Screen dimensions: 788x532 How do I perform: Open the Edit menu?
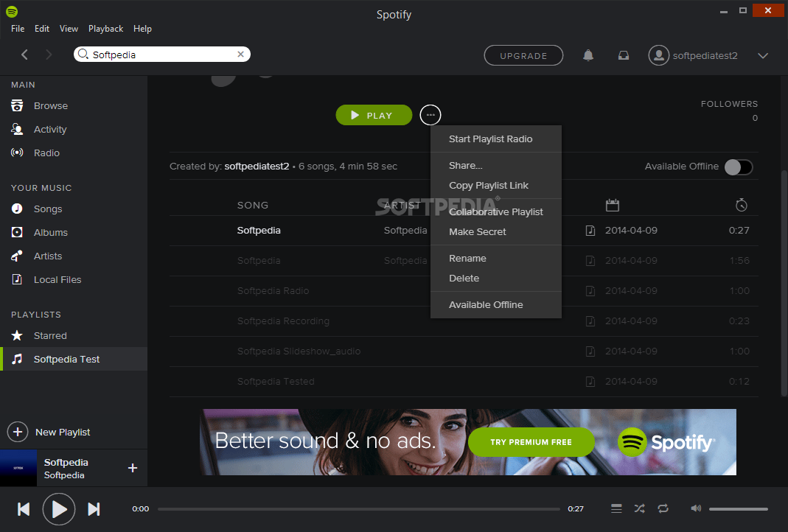pyautogui.click(x=42, y=29)
